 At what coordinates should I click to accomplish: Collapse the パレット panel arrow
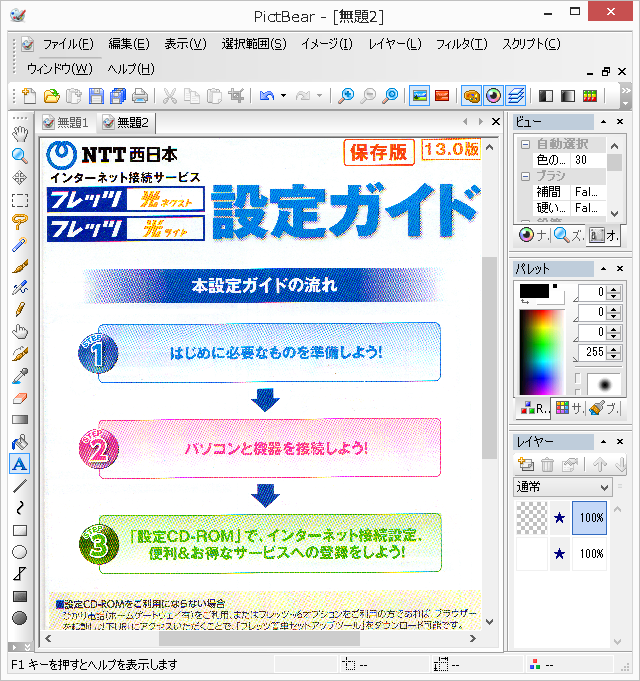pyautogui.click(x=604, y=269)
